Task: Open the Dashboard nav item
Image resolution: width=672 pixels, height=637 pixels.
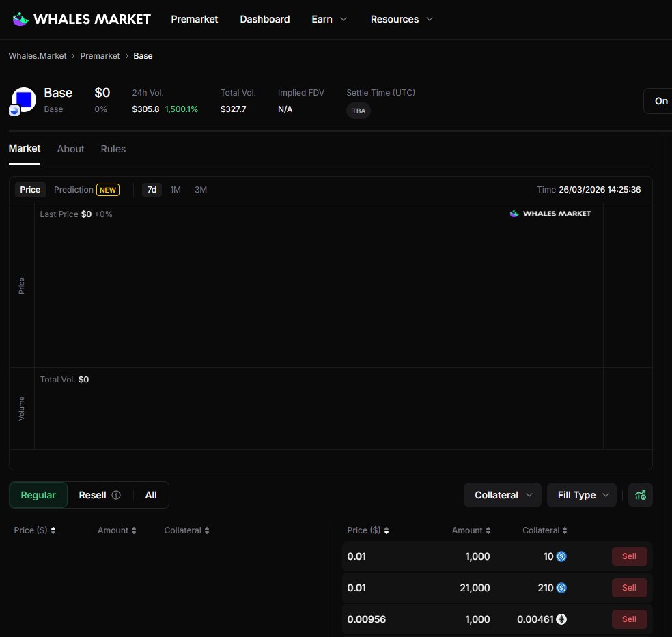Action: click(x=265, y=19)
